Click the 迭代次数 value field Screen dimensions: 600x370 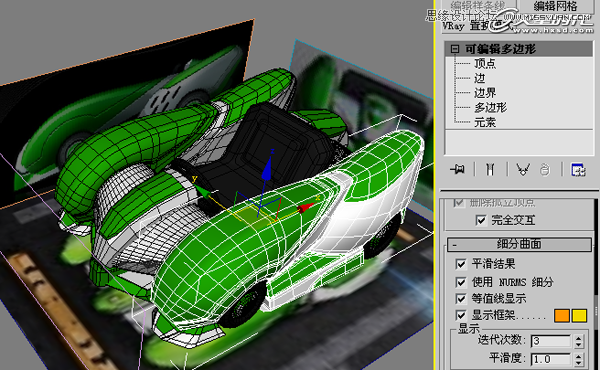(x=550, y=341)
